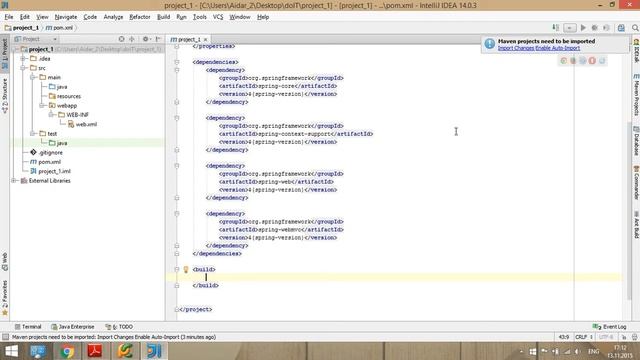Screen dimensions: 640x360
Task: Click the Enable Auto-Import link
Action: (558, 48)
